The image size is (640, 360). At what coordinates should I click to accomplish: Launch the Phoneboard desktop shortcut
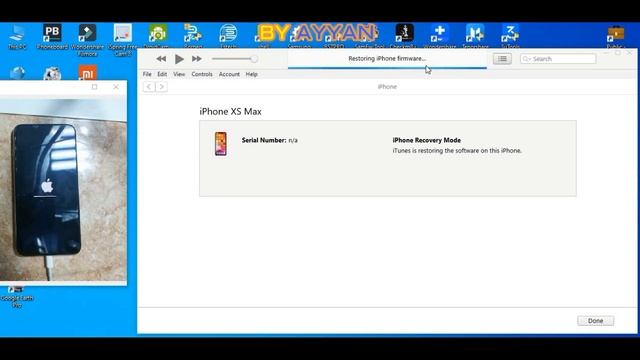pyautogui.click(x=52, y=37)
